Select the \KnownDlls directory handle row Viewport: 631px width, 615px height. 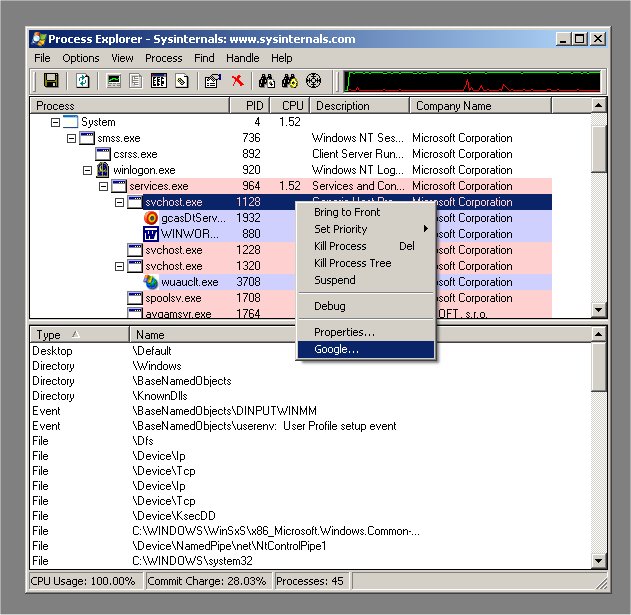pyautogui.click(x=311, y=396)
